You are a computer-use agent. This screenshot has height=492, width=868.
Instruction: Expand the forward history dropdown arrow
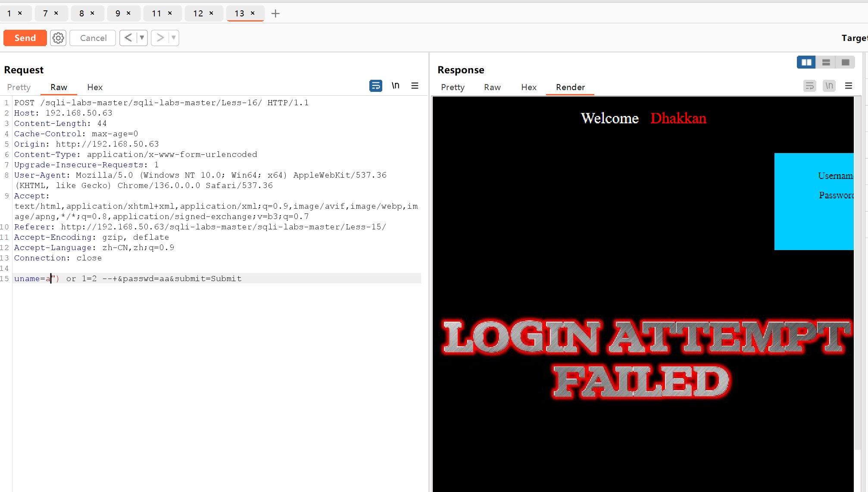[x=174, y=38]
